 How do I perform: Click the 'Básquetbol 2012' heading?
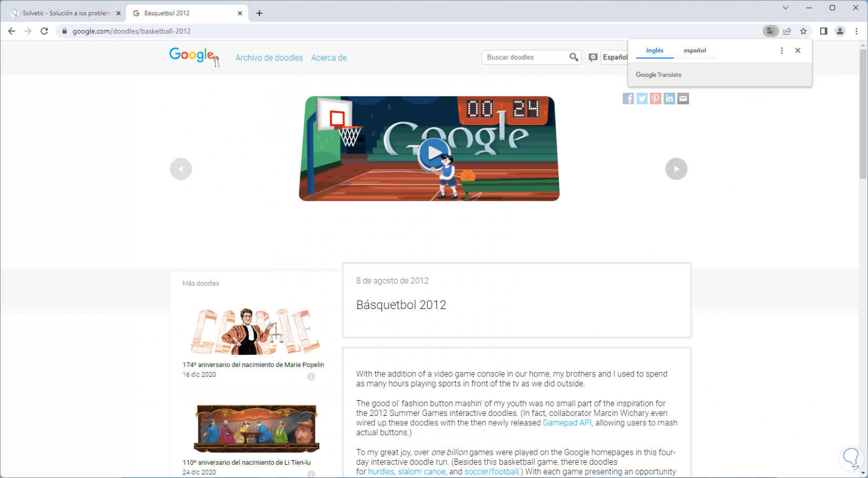401,305
